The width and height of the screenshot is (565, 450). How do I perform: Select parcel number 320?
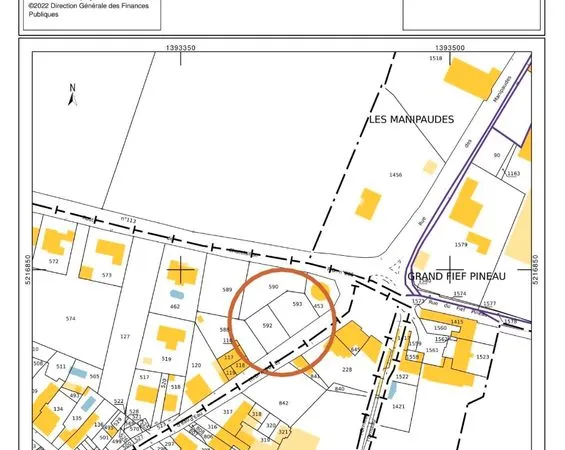pos(271,426)
